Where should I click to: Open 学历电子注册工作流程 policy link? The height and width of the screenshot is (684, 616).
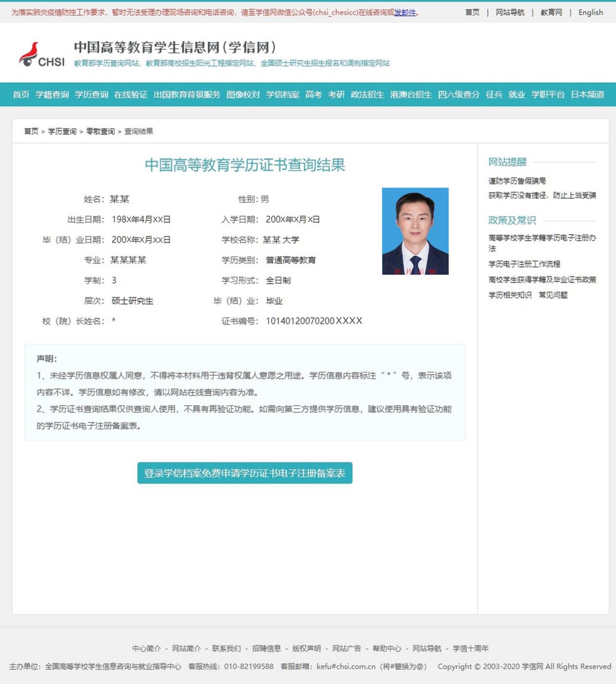coord(524,264)
